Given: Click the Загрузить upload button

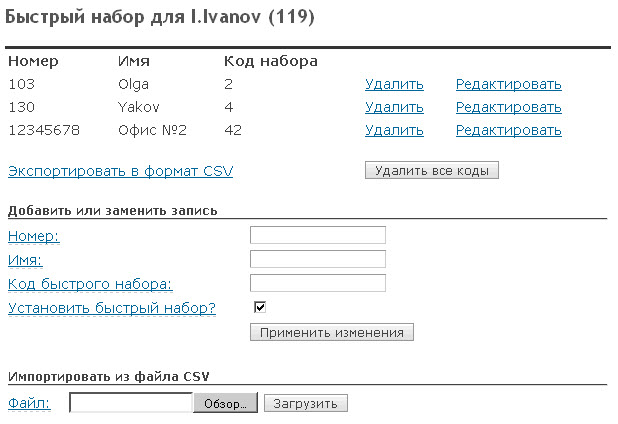Looking at the screenshot, I should [306, 404].
